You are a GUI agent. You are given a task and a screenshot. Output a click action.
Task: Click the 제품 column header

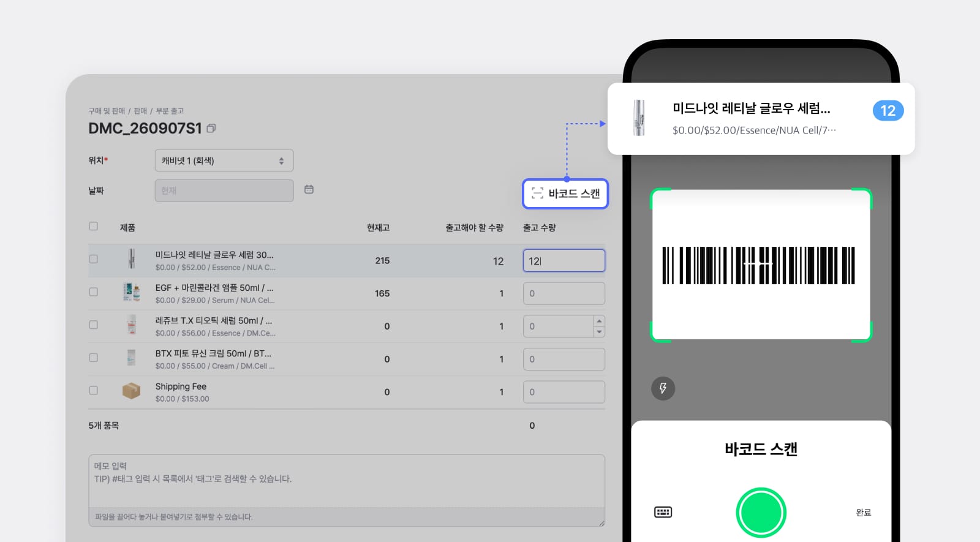[x=127, y=228]
